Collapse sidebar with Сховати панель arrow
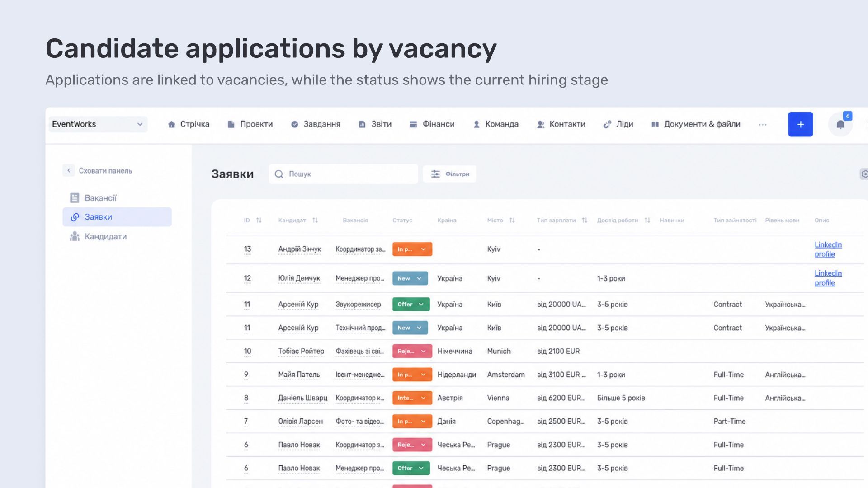 coord(68,170)
